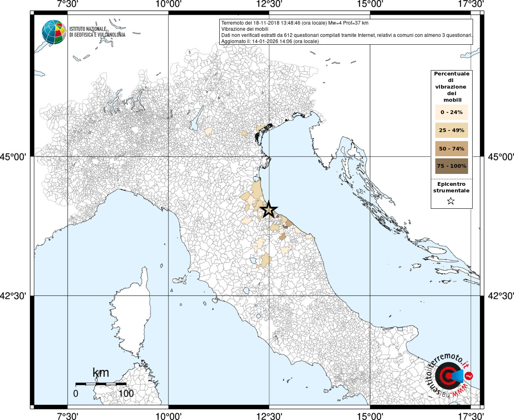The width and height of the screenshot is (514, 420).
Task: Click the bottom 12°30' longitude label
Action: click(x=269, y=416)
